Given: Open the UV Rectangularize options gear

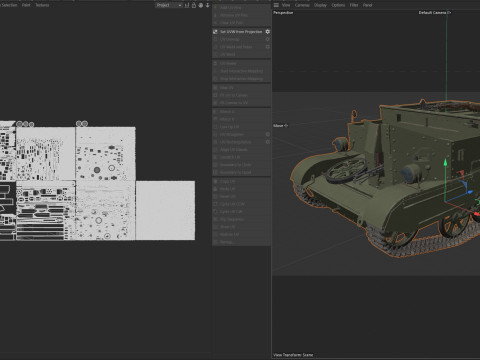Looking at the screenshot, I should coord(268,142).
